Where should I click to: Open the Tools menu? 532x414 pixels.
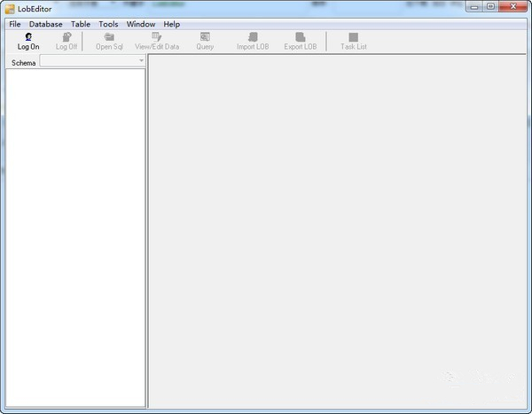(108, 24)
